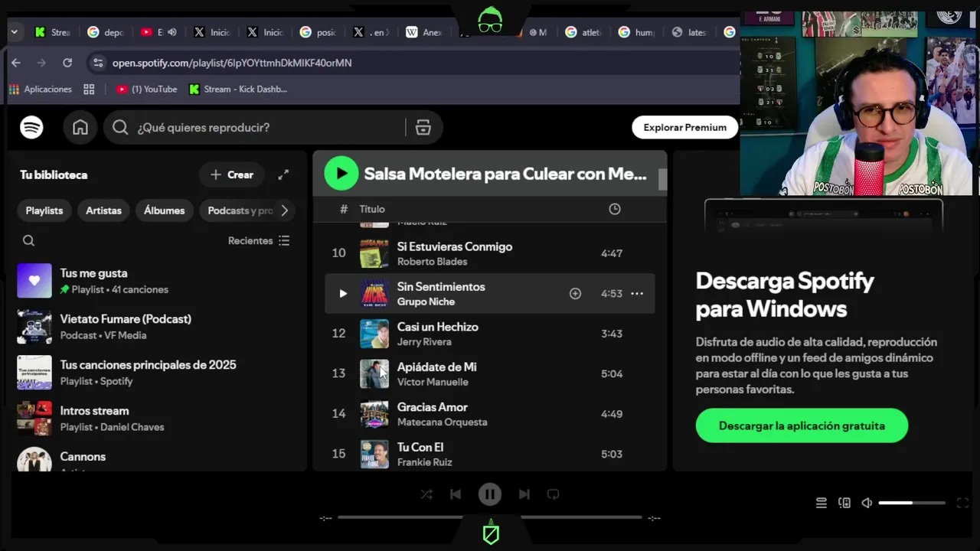Open Tus me gusta playlist
Screen dimensions: 980x551
pyautogui.click(x=157, y=281)
